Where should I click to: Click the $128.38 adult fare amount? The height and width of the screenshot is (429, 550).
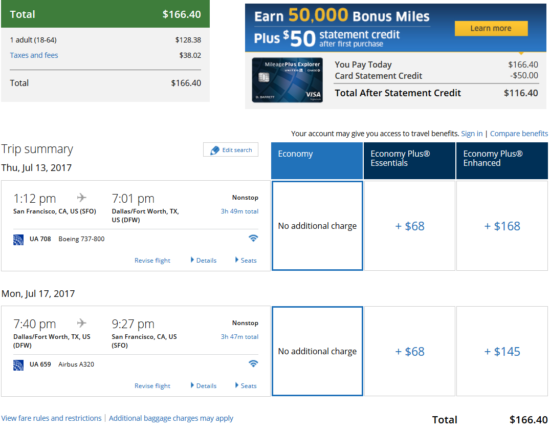(x=188, y=40)
